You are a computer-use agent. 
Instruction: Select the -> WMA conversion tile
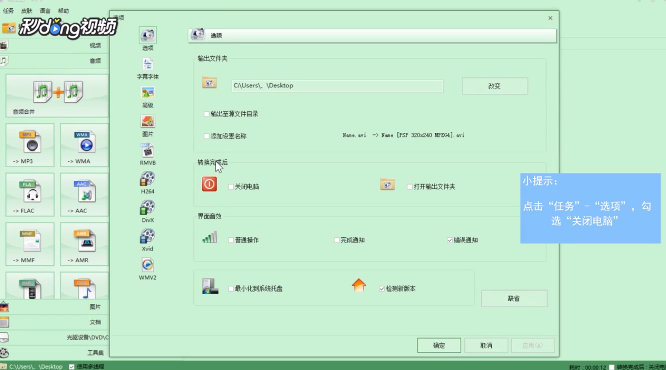[x=84, y=145]
